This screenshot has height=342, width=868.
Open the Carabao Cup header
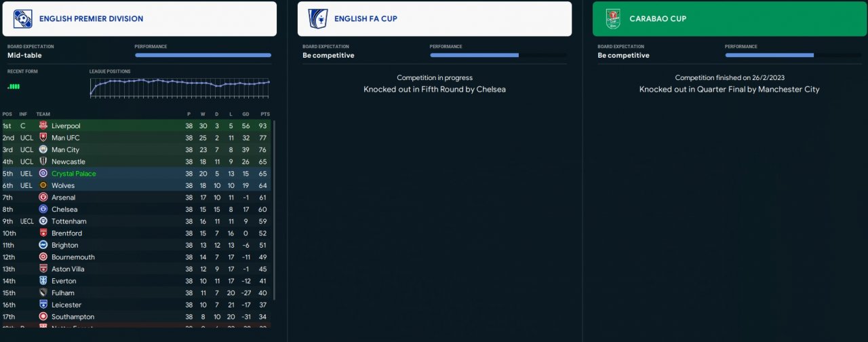tap(730, 19)
